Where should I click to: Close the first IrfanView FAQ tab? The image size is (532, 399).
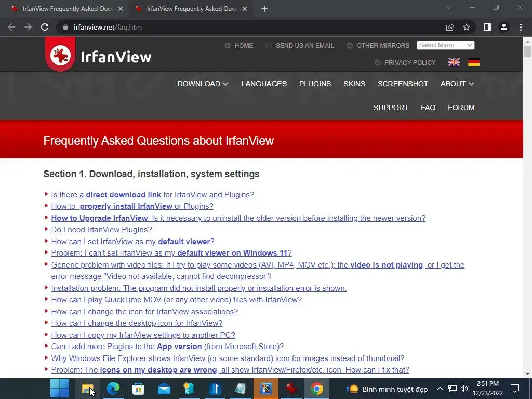click(x=121, y=9)
